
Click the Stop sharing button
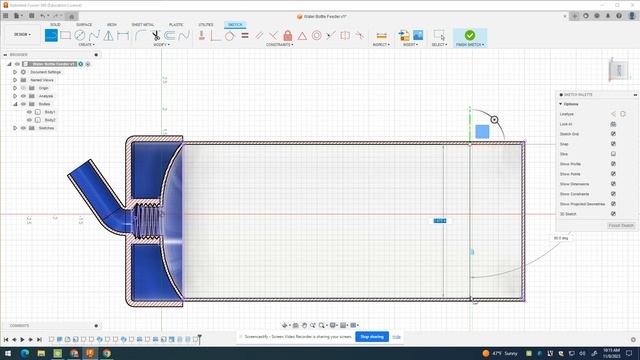click(x=372, y=337)
